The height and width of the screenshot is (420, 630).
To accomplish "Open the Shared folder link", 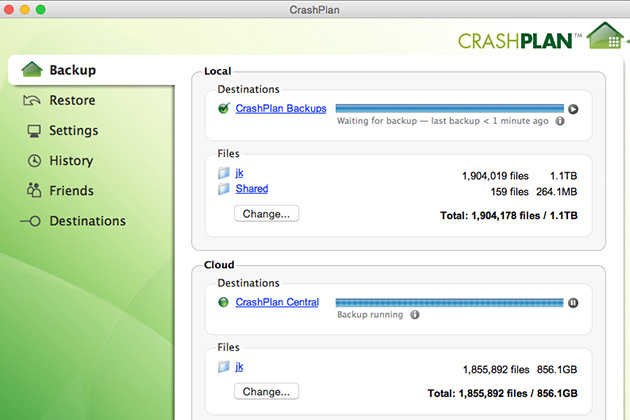I will pos(252,188).
